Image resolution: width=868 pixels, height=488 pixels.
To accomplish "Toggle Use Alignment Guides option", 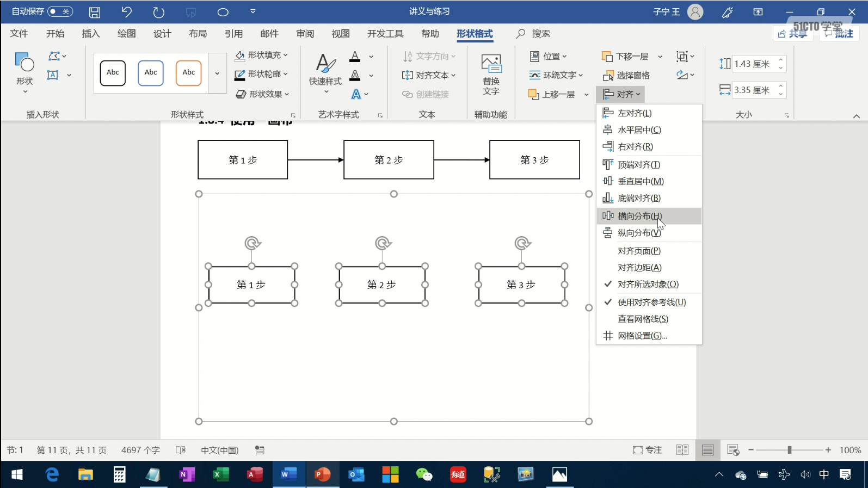I will tap(649, 302).
